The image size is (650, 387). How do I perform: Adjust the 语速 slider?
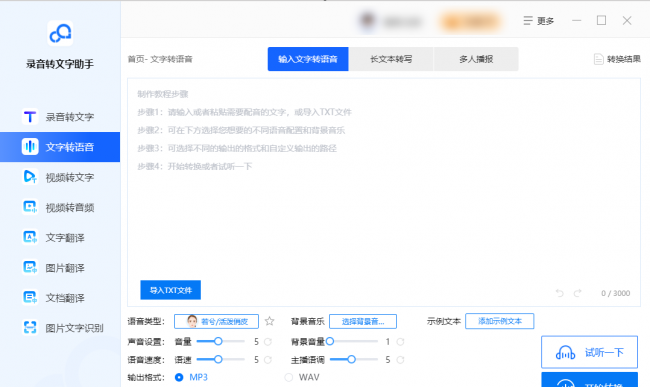pos(221,359)
